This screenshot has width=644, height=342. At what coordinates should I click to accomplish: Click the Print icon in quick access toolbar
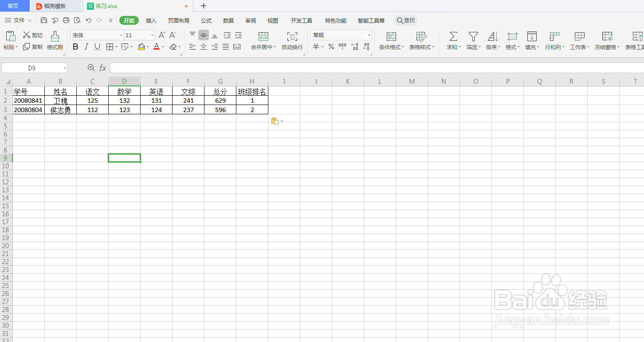pyautogui.click(x=66, y=20)
